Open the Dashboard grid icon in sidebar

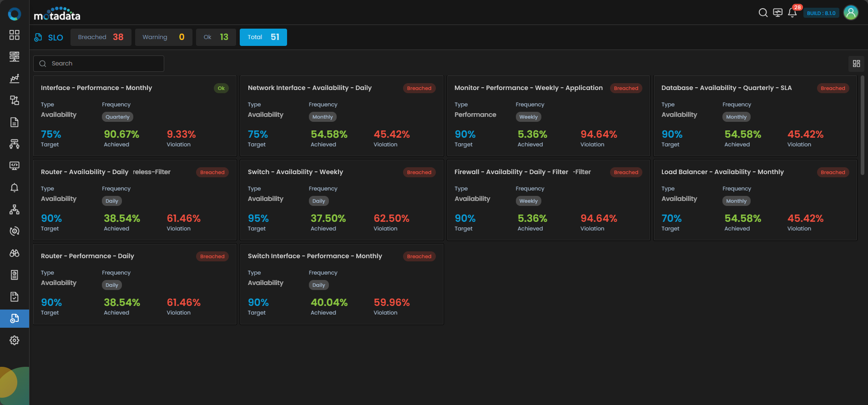(15, 35)
